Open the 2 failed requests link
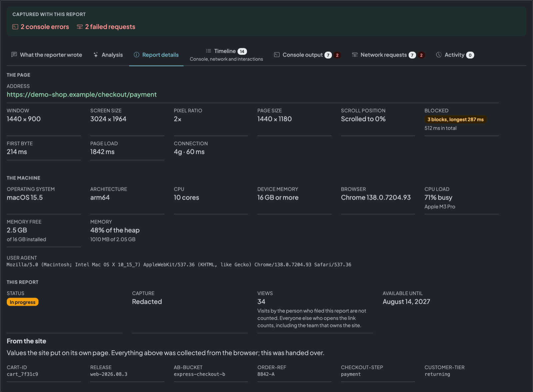Viewport: 533px width, 392px height. 106,27
